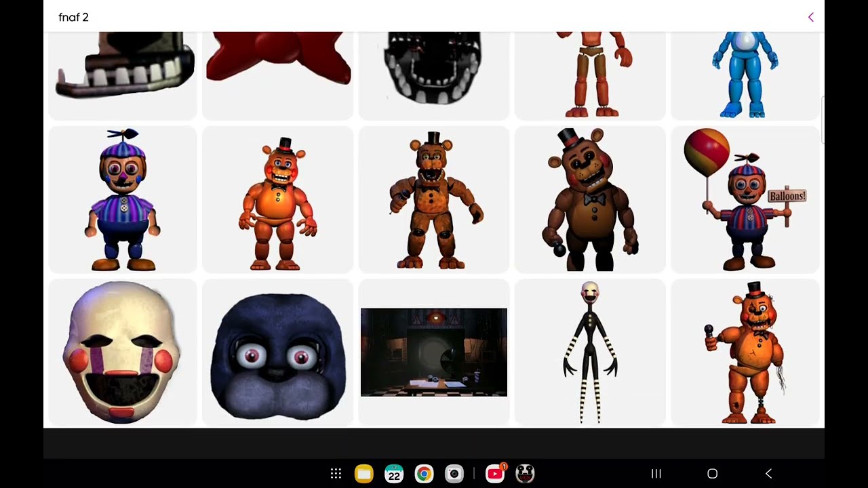Screen dimensions: 868x488
Task: Select the blue Toy Bonnie body sticker
Action: click(745, 76)
